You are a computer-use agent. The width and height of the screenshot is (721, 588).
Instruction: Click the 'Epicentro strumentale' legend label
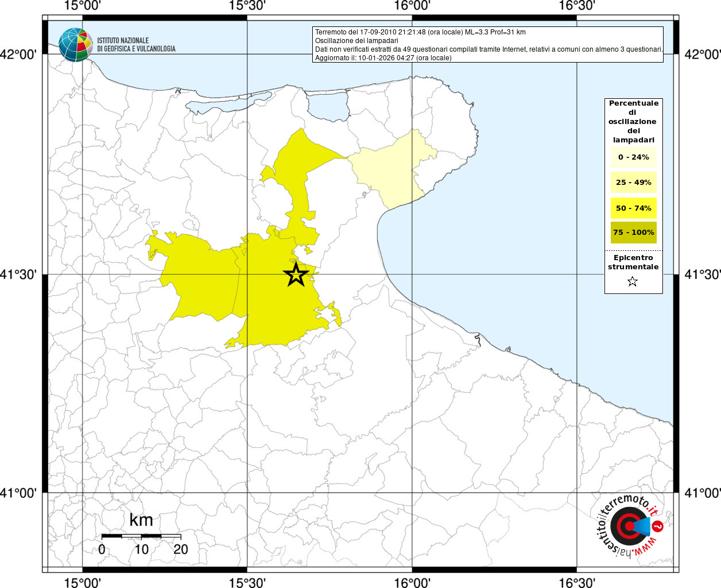coord(633,262)
